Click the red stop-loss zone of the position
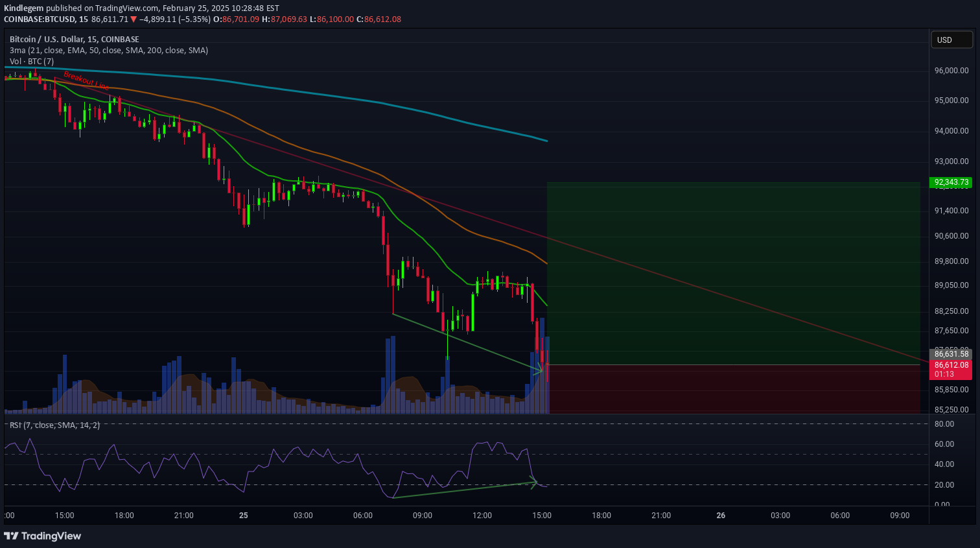 (732, 388)
